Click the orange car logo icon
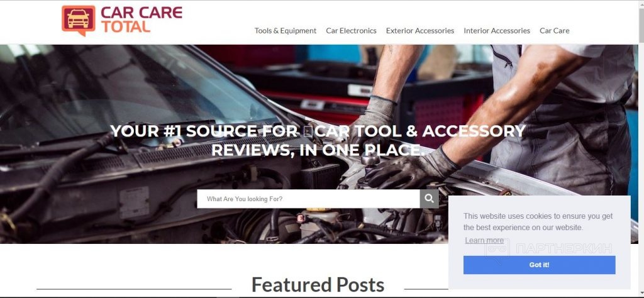Viewport: 644px width, 298px height. (x=79, y=20)
